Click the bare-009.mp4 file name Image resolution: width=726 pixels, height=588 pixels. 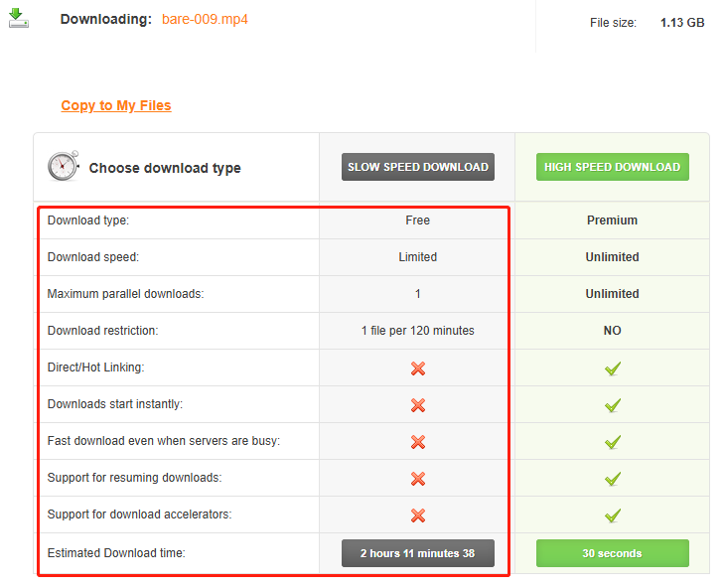pyautogui.click(x=205, y=19)
